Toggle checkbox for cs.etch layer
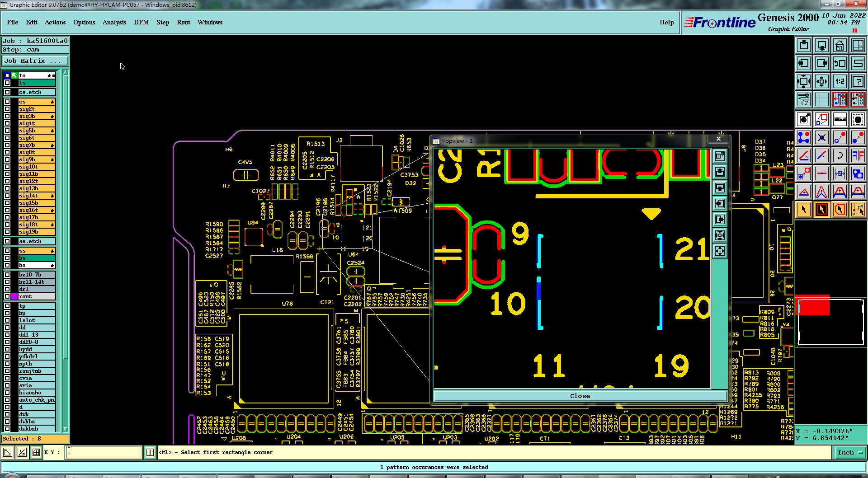 [x=7, y=92]
